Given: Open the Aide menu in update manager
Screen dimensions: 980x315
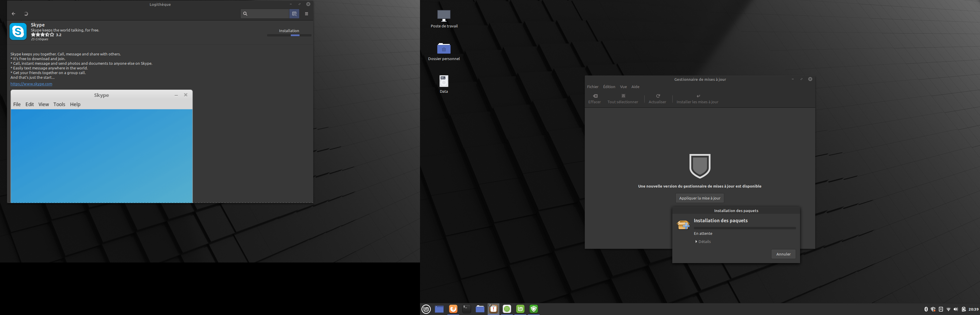Looking at the screenshot, I should click(x=635, y=87).
